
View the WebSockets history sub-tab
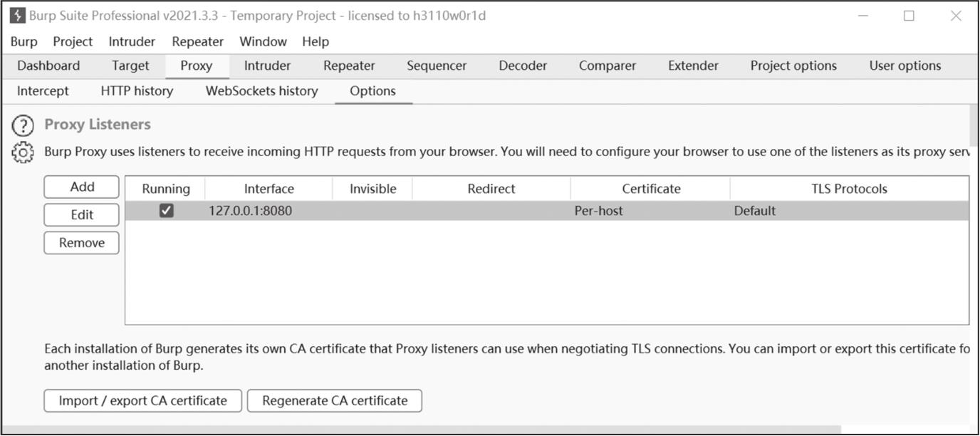click(x=261, y=91)
